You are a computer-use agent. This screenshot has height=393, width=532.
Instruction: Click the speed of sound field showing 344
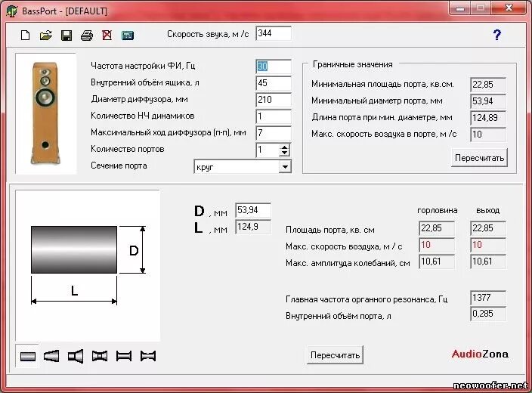(274, 33)
